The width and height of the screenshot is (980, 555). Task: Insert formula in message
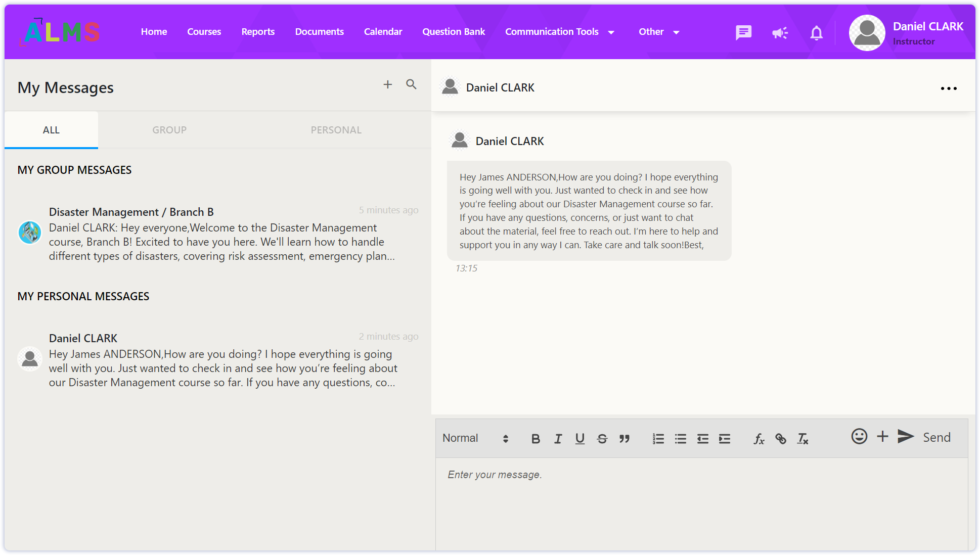(759, 439)
